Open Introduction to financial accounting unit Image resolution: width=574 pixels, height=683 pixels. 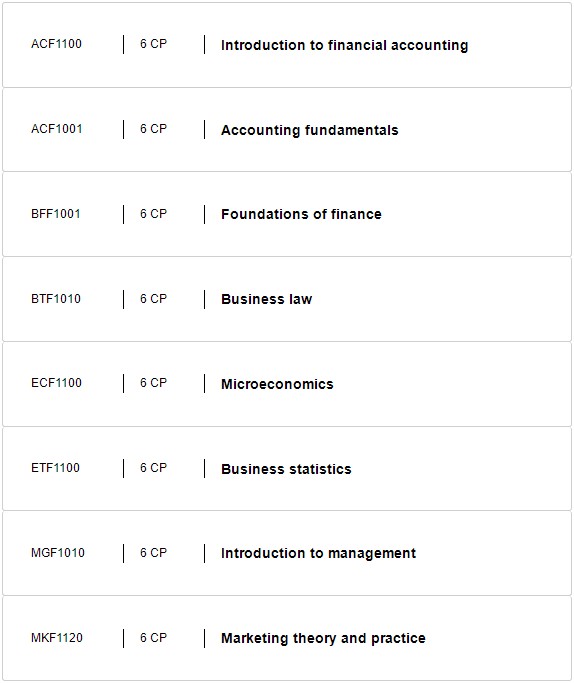pyautogui.click(x=344, y=45)
